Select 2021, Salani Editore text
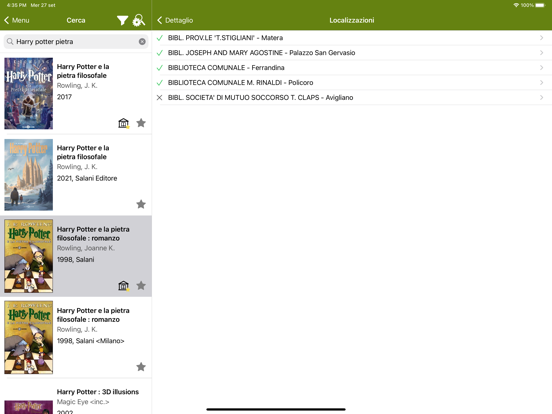The width and height of the screenshot is (552, 414). 87,178
